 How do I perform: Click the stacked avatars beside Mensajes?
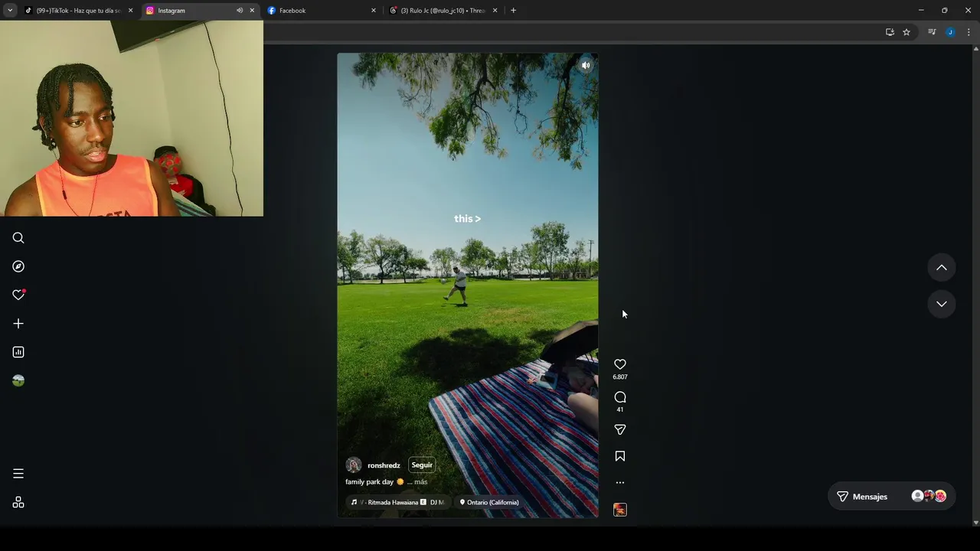click(x=929, y=497)
